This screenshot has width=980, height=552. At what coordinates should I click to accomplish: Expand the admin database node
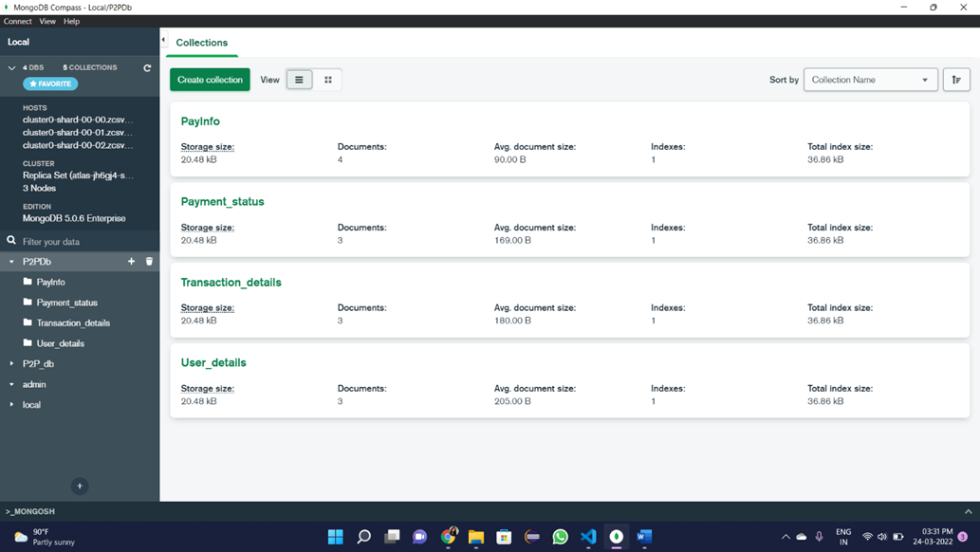[11, 384]
